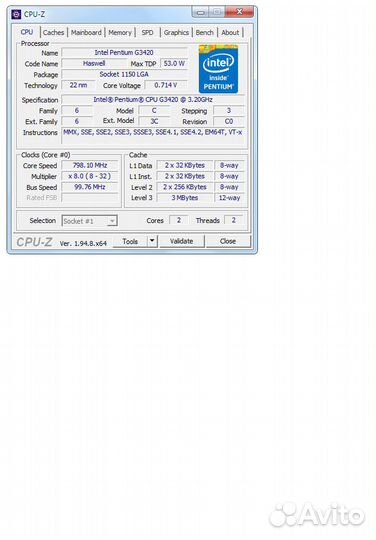Open the Graphics tab
376x540 pixels.
click(x=176, y=32)
